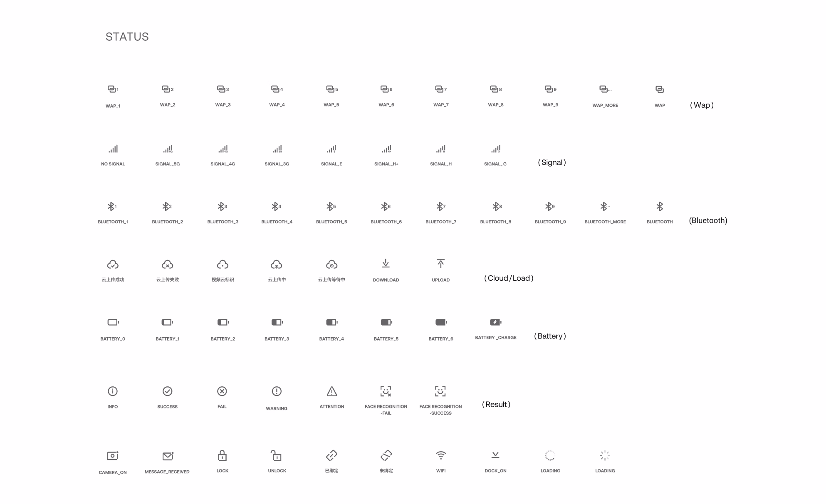Select the (Result) category label
The image size is (826, 504).
pos(496,405)
